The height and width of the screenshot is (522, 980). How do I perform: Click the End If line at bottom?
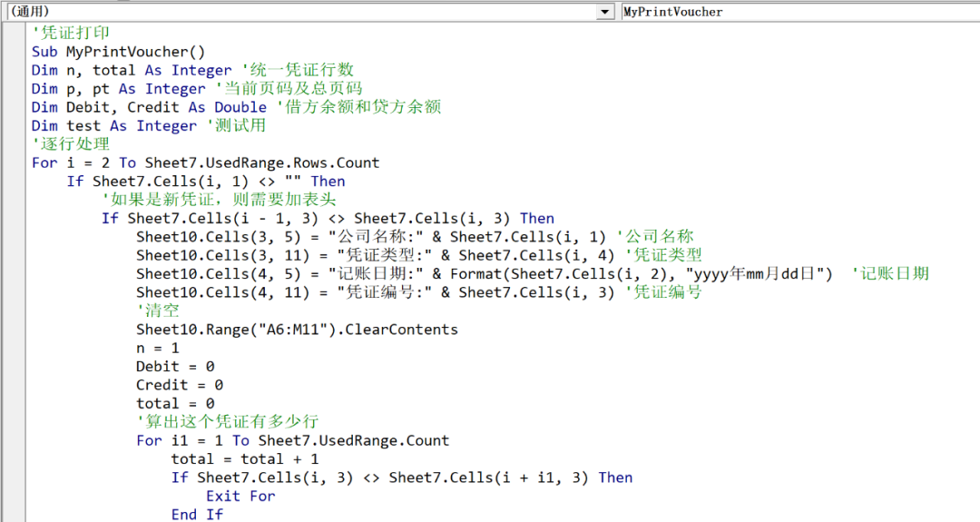tap(197, 515)
